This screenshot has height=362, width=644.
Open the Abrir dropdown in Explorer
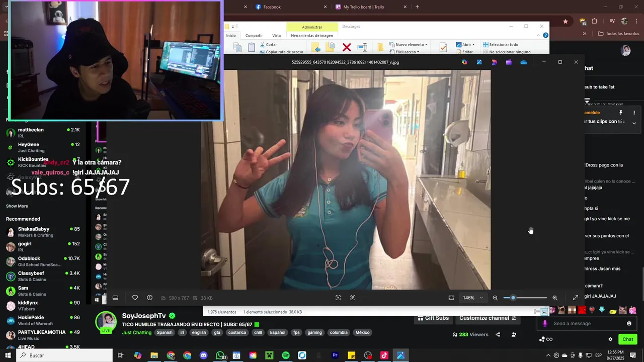(x=465, y=44)
